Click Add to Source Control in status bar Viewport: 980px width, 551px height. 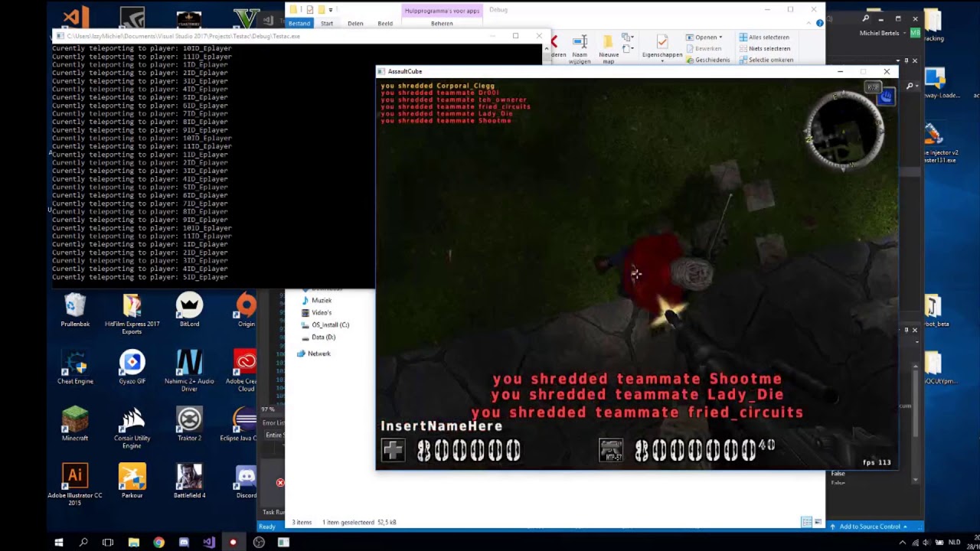pos(869,527)
